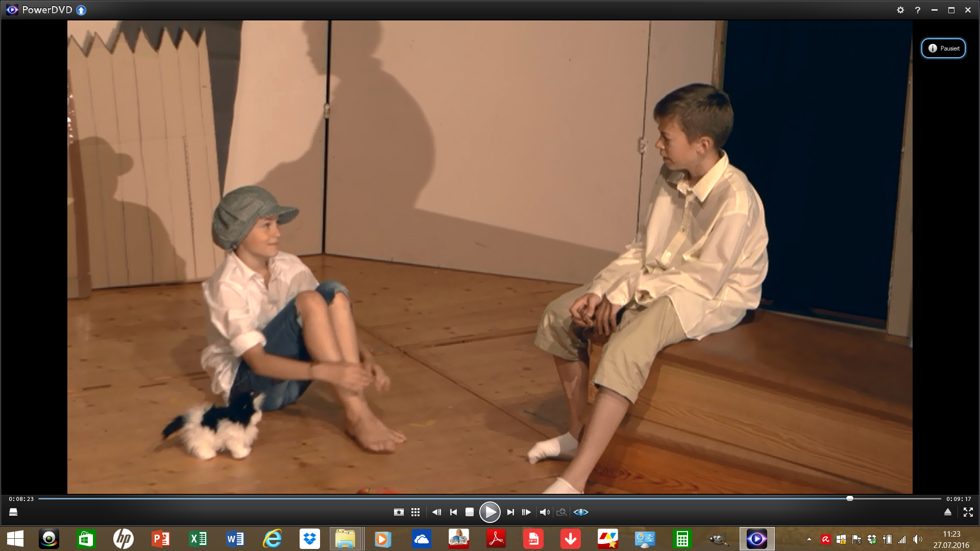Open Avira antivirus tray icon

(825, 539)
